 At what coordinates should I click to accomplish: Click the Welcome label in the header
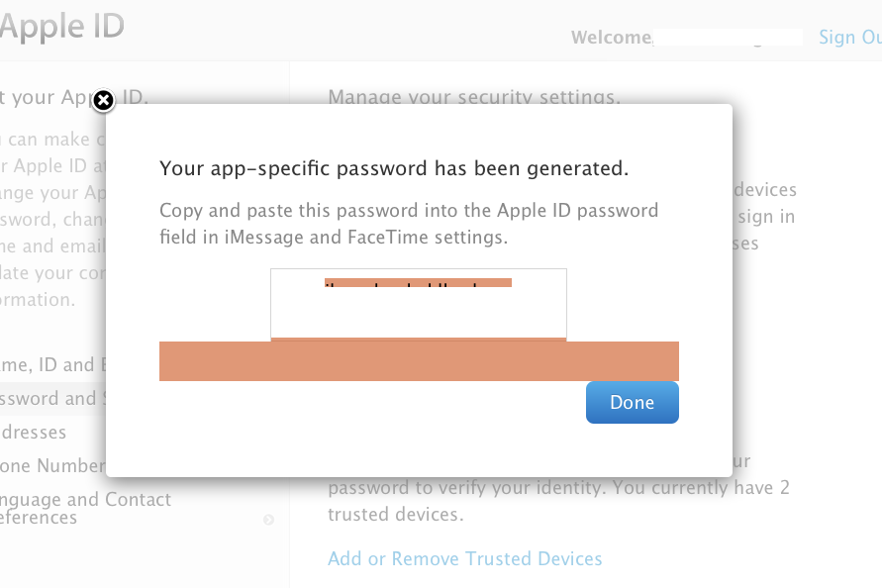pos(611,38)
